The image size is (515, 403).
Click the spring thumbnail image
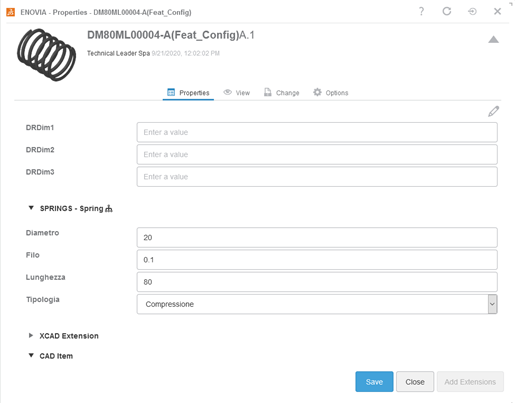pyautogui.click(x=46, y=54)
